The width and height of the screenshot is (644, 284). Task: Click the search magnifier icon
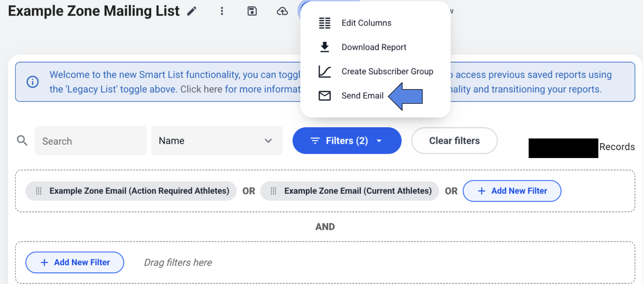pos(22,141)
